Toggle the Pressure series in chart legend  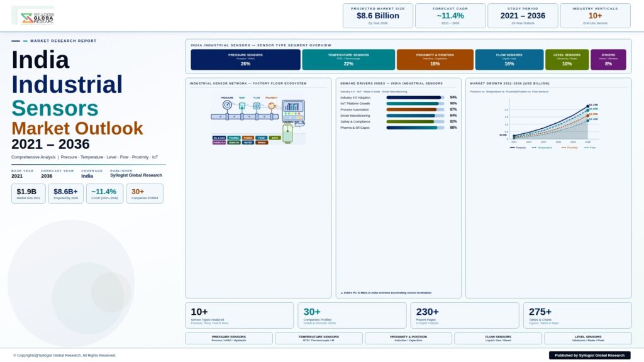pyautogui.click(x=518, y=148)
